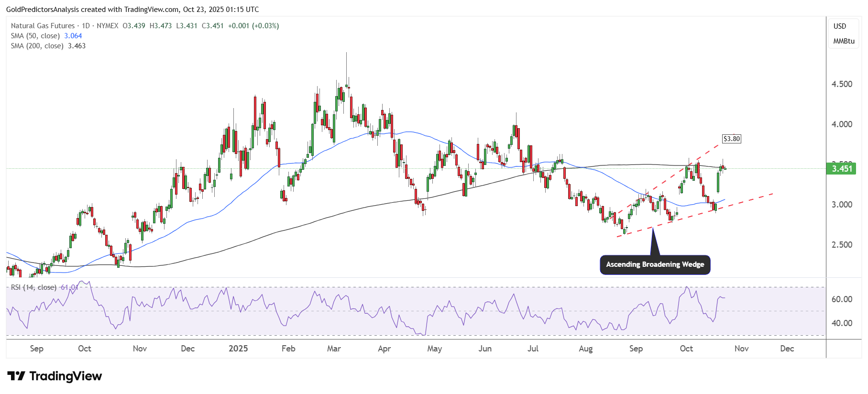This screenshot has height=394, width=868.
Task: Select the SMA (50, close) indicator legend
Action: pyautogui.click(x=46, y=36)
